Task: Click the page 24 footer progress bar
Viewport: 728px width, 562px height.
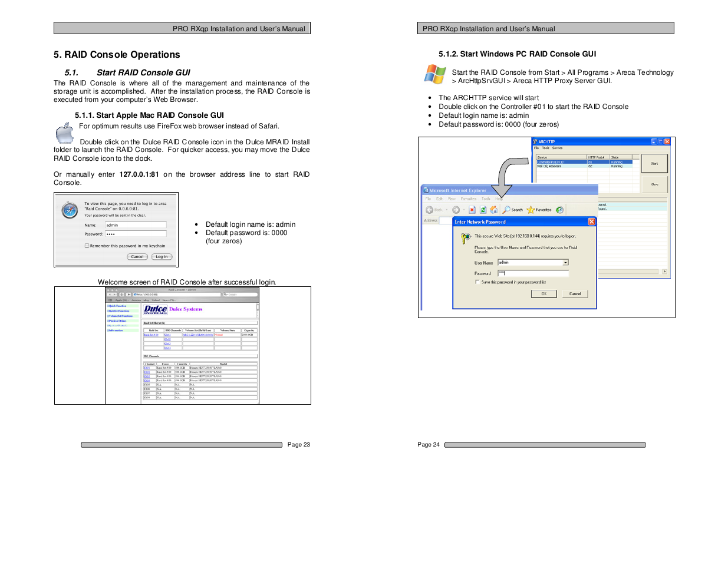Action: pyautogui.click(x=545, y=445)
